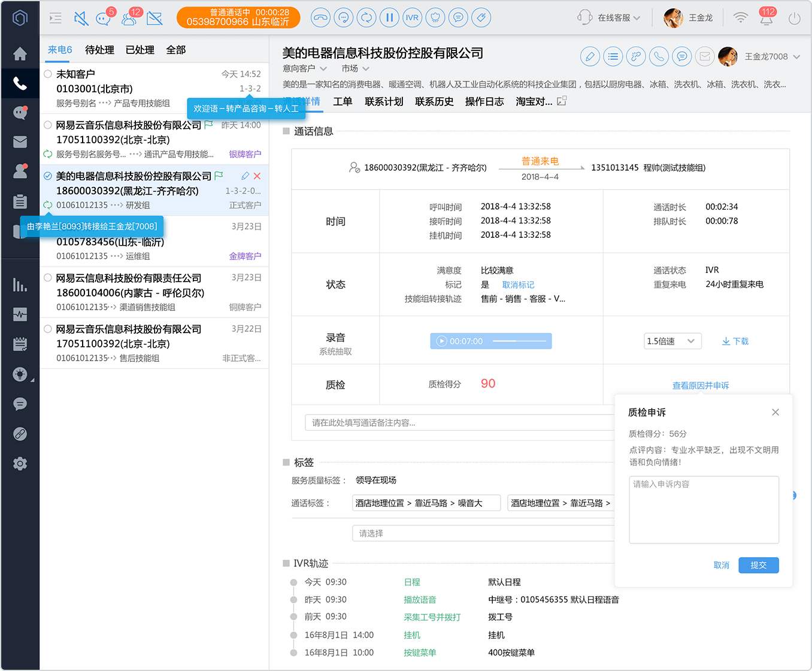The image size is (812, 671).
Task: Select the 17051100392 yesterday record radio
Action: tap(48, 125)
